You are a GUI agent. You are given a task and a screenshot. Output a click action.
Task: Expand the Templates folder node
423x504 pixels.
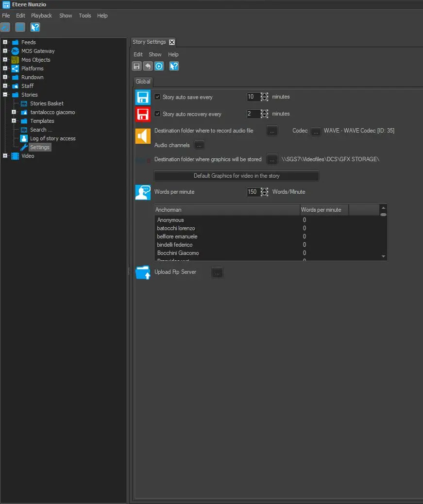pyautogui.click(x=14, y=121)
